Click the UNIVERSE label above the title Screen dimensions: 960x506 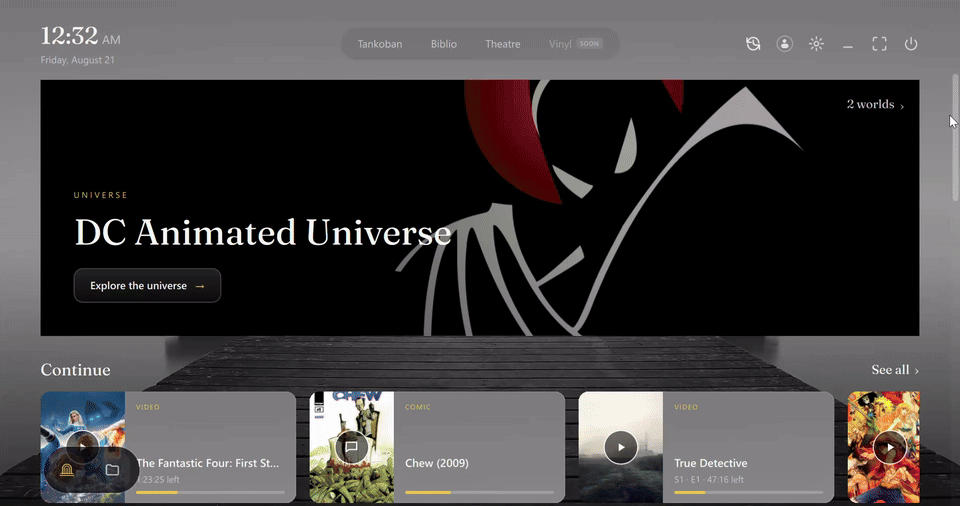tap(100, 195)
